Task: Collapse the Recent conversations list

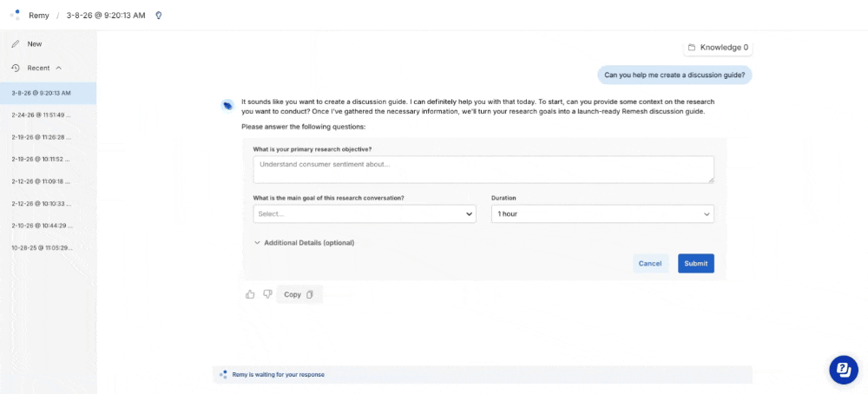Action: [x=59, y=68]
